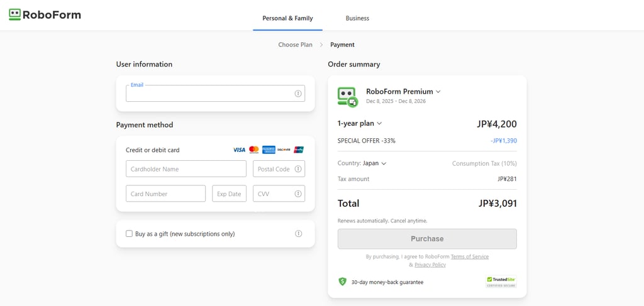Focus the Exp Date field
This screenshot has height=306, width=644.
coord(229,194)
